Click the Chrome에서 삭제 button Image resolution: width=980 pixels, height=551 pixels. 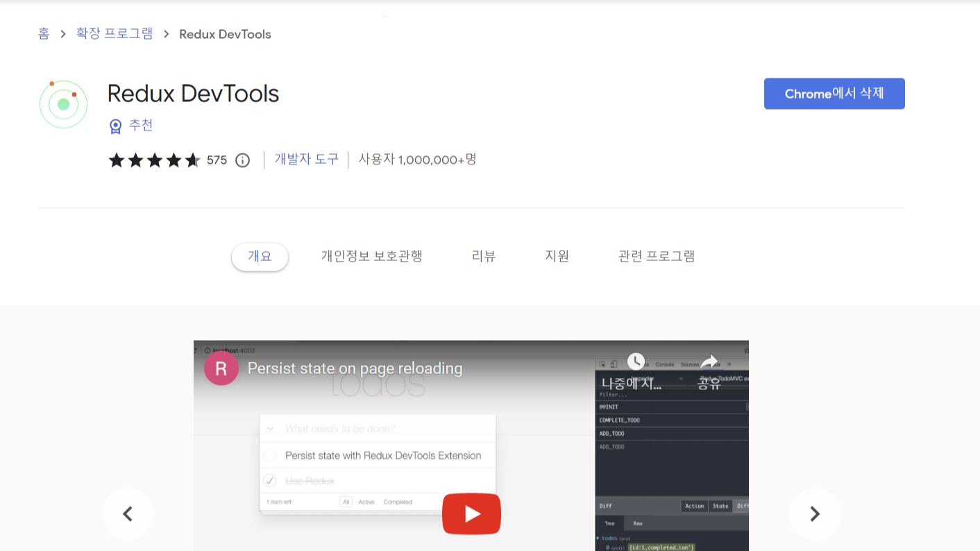coord(834,94)
